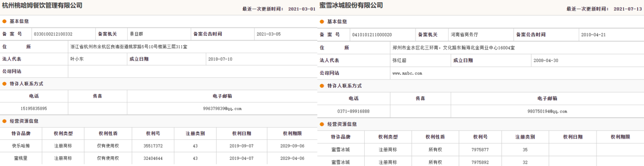644x166 pixels.
Task: Click registration class 32 cell
Action: tap(525, 162)
